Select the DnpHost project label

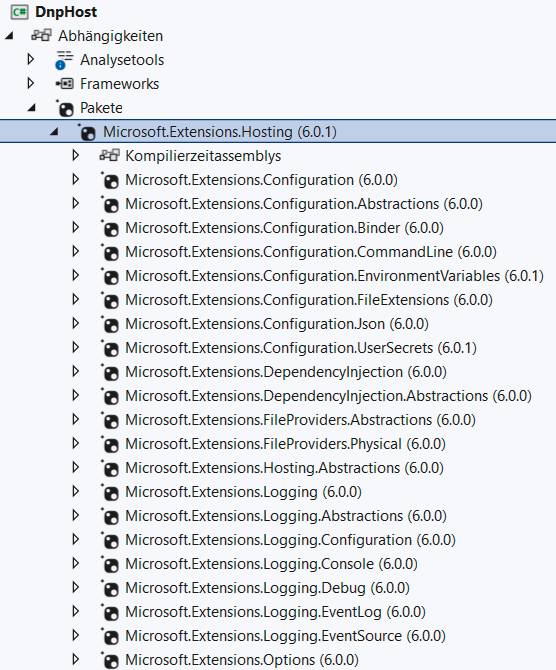[x=66, y=12]
